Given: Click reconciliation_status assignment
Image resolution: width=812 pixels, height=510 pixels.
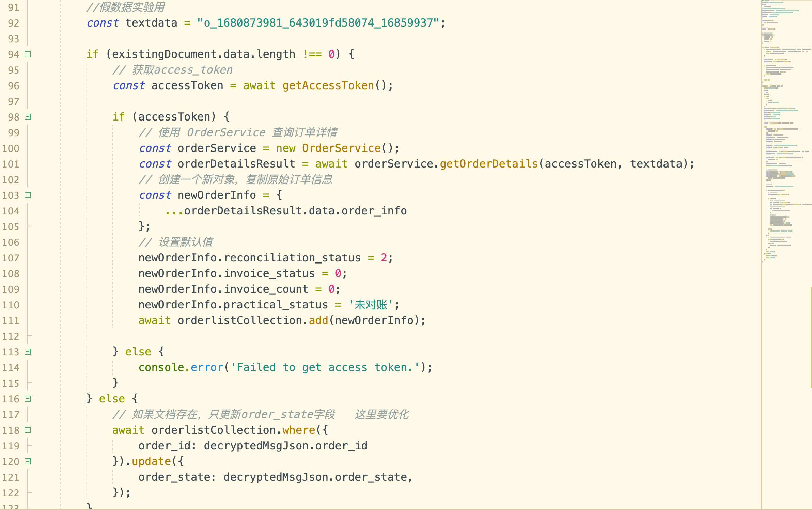Looking at the screenshot, I should click(266, 258).
